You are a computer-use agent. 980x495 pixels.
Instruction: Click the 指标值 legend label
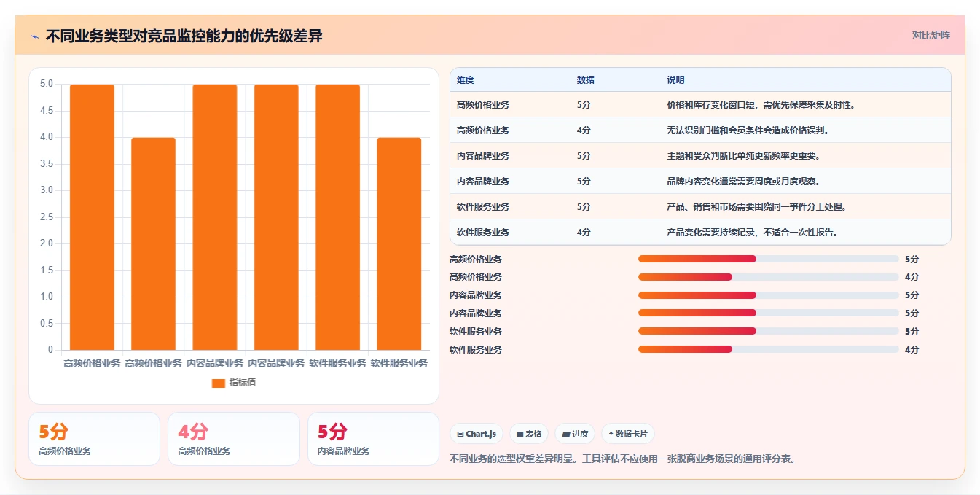(x=243, y=383)
